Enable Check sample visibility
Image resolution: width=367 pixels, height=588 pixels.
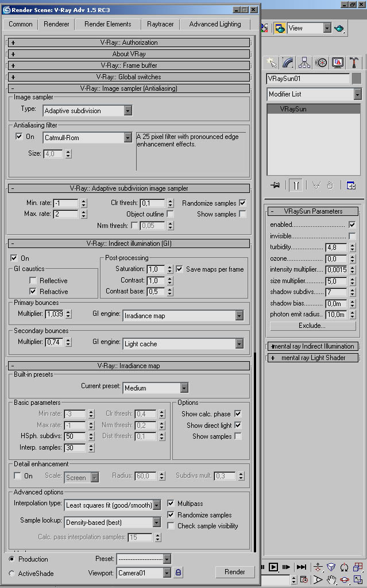[171, 526]
